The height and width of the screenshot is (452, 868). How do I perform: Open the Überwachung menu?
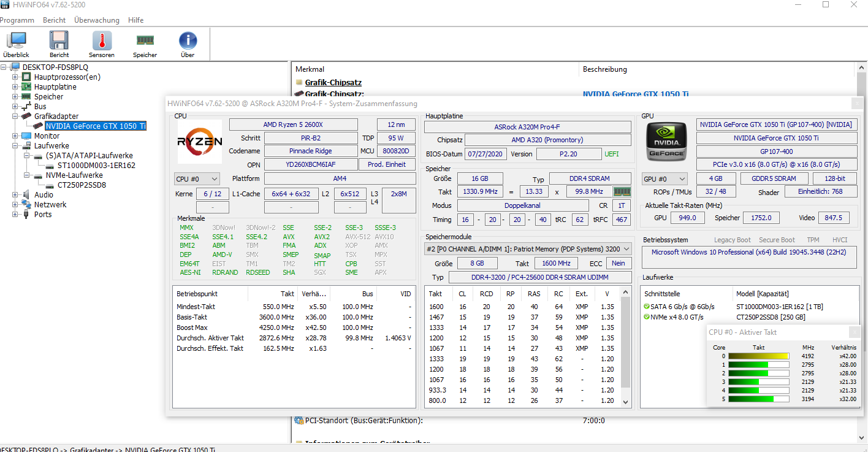tap(97, 20)
